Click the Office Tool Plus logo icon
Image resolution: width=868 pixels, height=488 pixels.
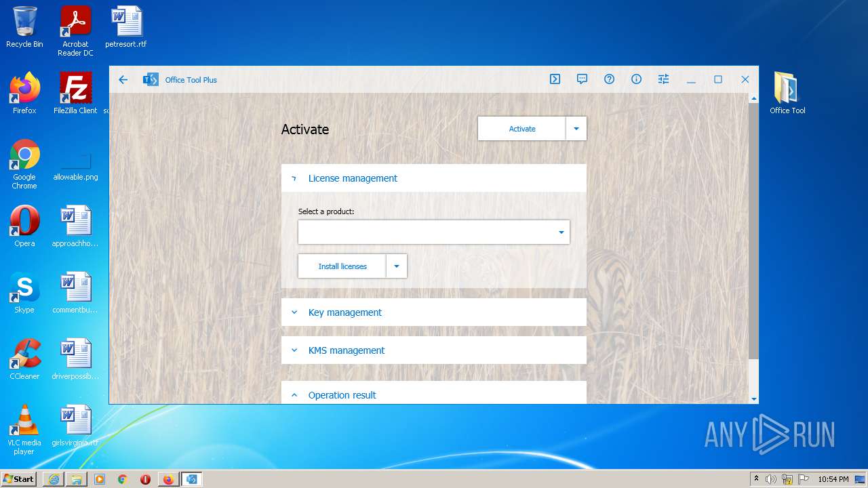click(151, 79)
